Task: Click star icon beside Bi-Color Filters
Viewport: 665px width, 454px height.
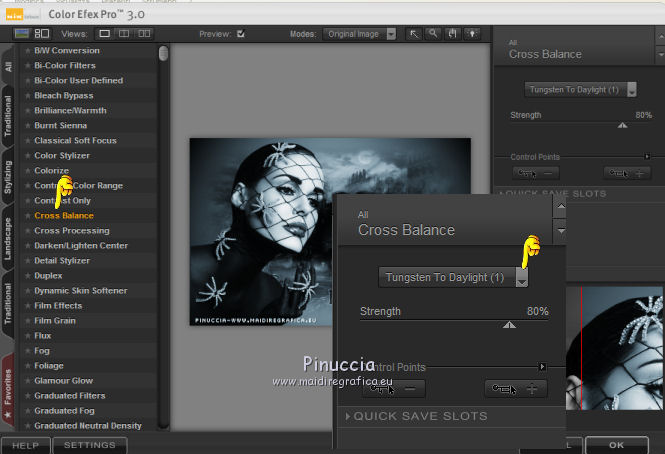Action: (x=28, y=65)
